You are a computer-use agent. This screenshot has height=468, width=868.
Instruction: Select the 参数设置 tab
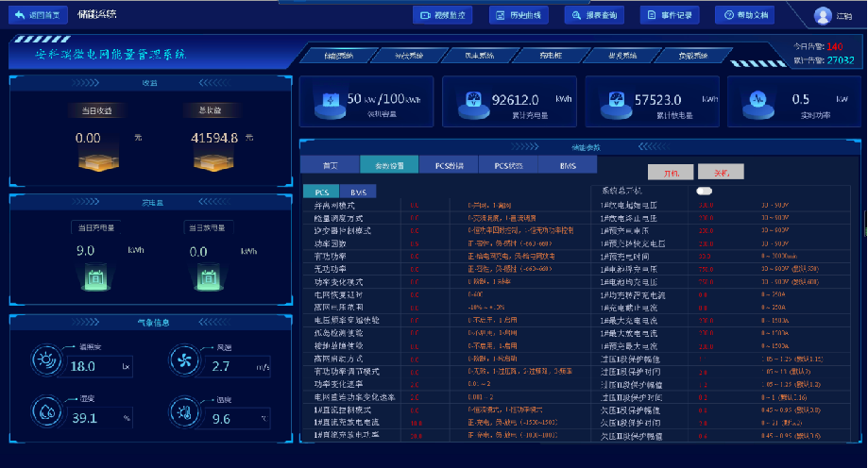click(389, 165)
